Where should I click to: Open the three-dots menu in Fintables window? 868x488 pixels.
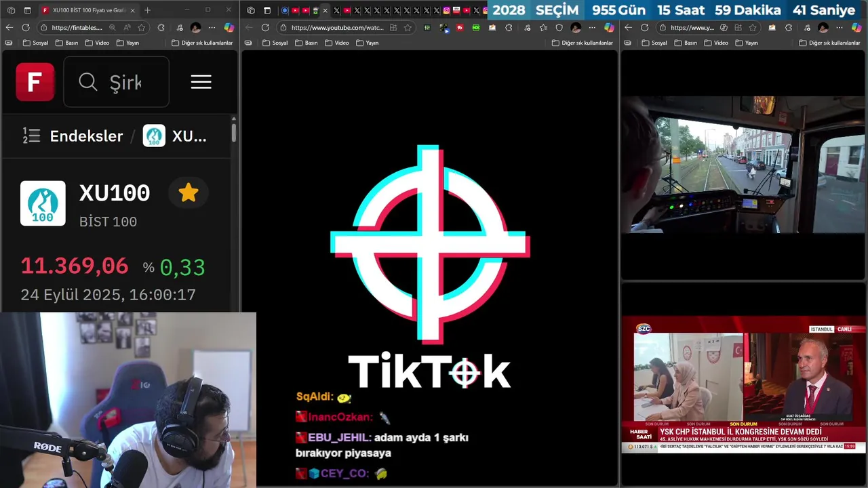tap(212, 28)
